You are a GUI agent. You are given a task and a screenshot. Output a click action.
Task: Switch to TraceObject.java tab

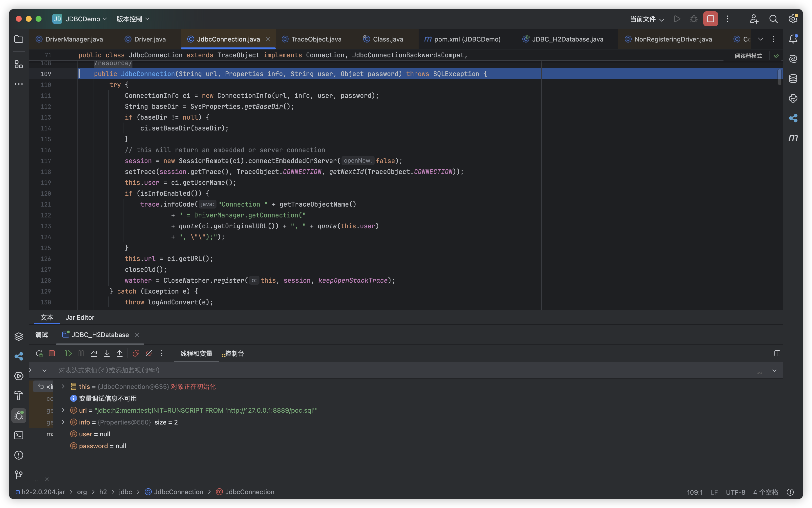311,39
